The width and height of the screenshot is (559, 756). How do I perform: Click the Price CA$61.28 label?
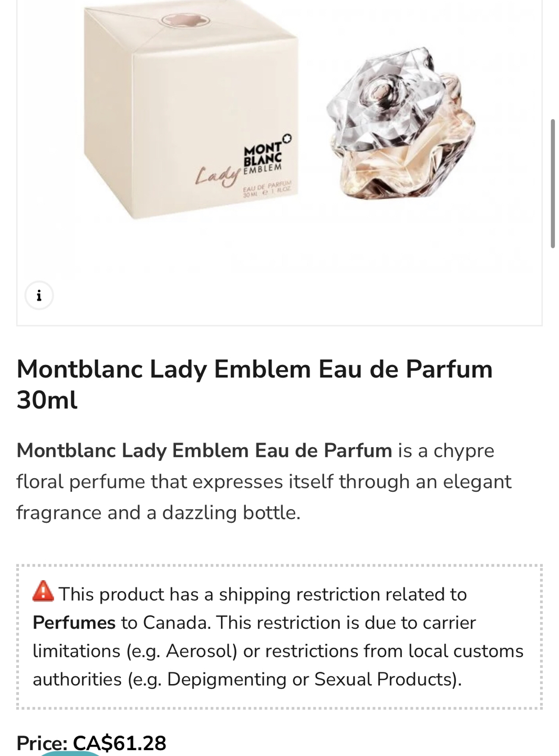tap(91, 743)
